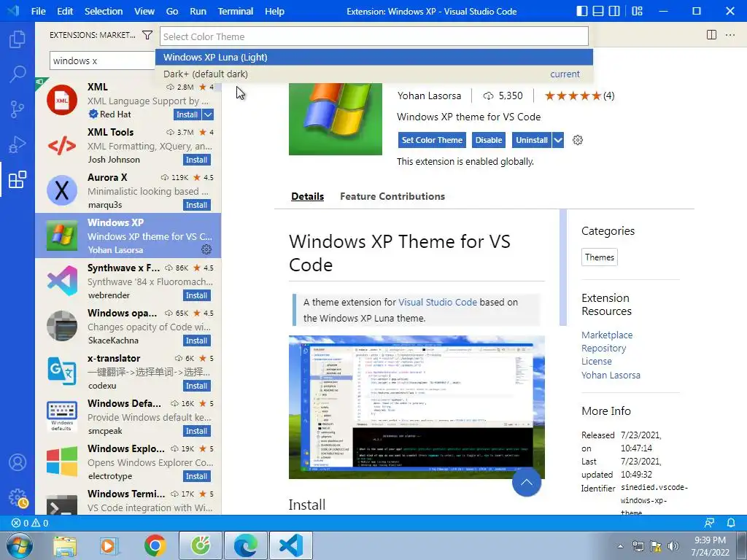The width and height of the screenshot is (747, 560).
Task: Open the Marketplace resource link
Action: [607, 335]
